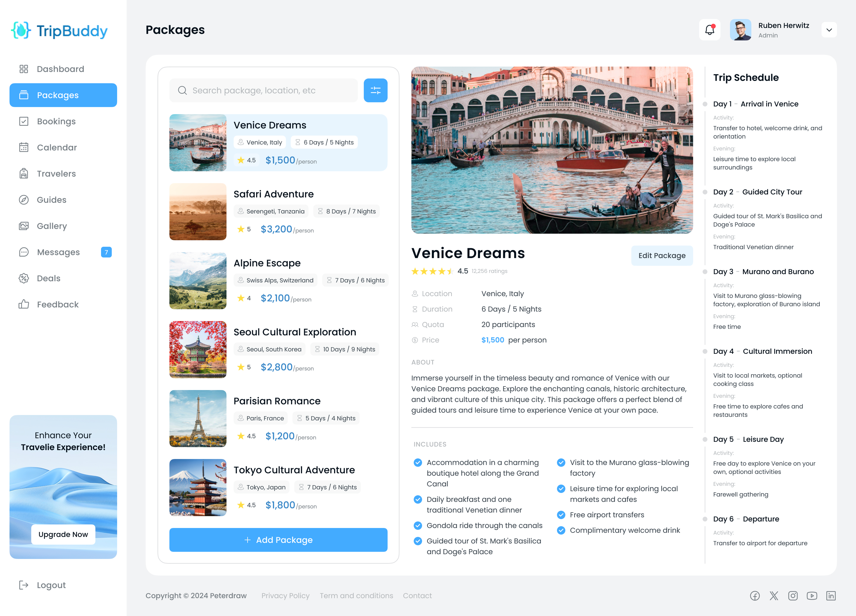Viewport: 856px width, 616px height.
Task: Open the notifications bell icon
Action: click(709, 30)
